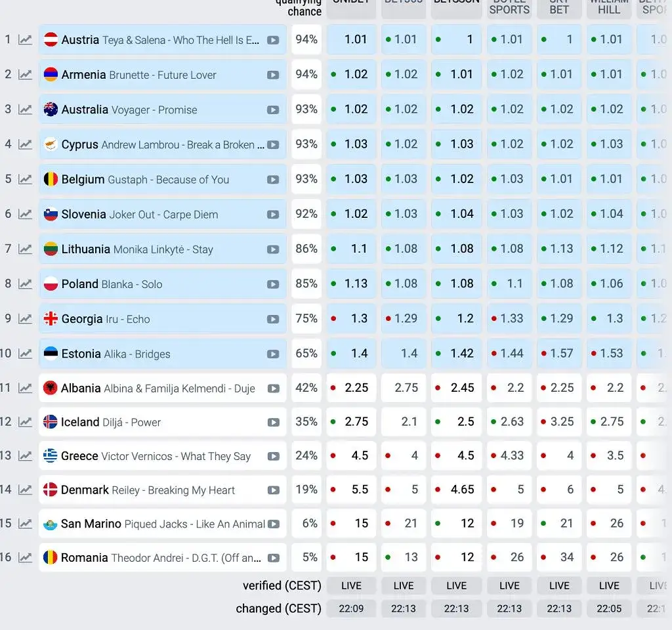Play the video for Estonia Alika Bridges
Viewport: 672px width, 630px height.
(x=273, y=354)
